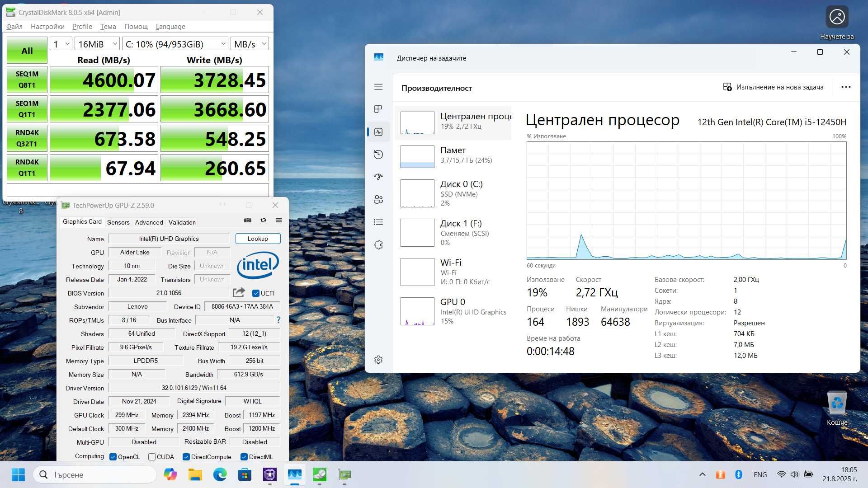Switch to GPU-Z taskbar icon

344,474
